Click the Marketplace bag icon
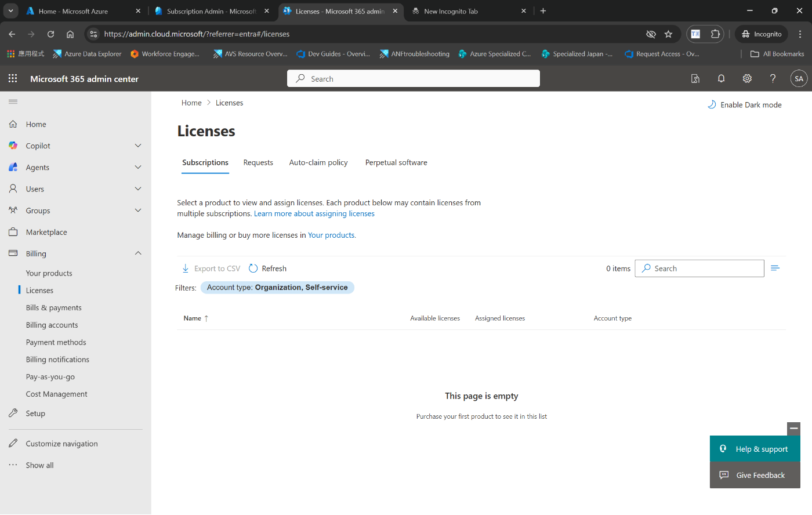Image resolution: width=812 pixels, height=515 pixels. coord(13,232)
